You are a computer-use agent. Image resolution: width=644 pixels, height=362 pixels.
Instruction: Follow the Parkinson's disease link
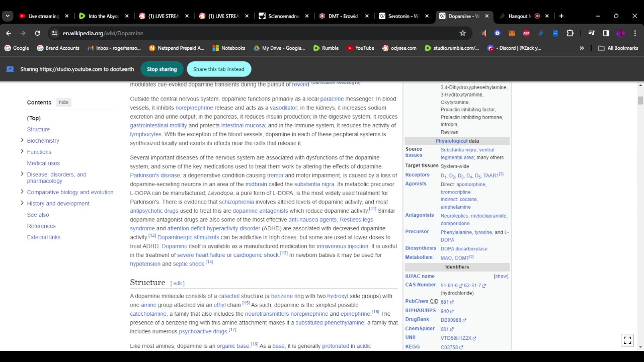pos(155,175)
